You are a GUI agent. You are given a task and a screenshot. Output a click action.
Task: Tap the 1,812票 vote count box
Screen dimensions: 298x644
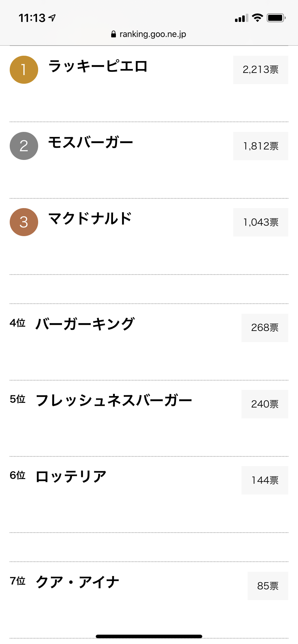click(x=261, y=146)
